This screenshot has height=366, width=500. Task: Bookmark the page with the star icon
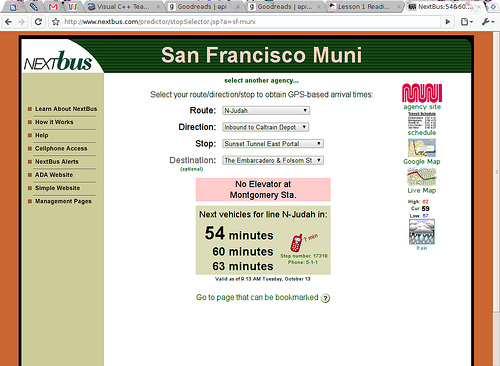pos(55,22)
